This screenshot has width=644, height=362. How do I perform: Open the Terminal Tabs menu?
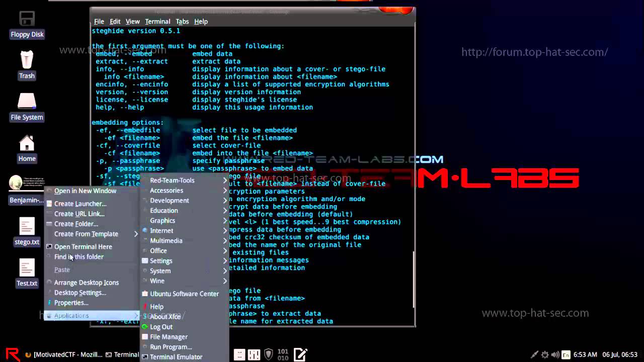[182, 22]
